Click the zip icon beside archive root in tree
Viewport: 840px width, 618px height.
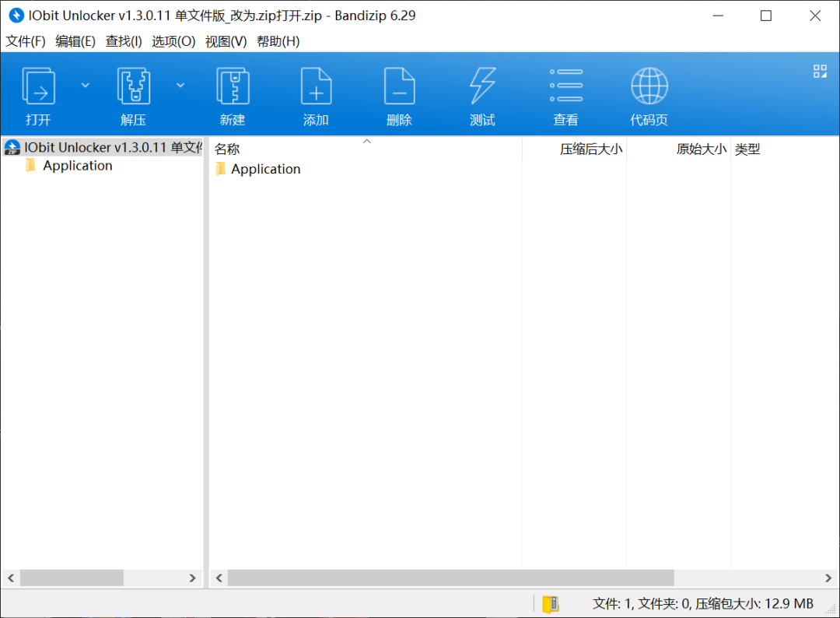(12, 147)
